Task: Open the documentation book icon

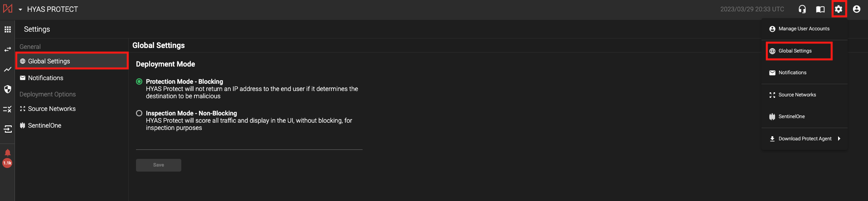Action: pos(820,9)
